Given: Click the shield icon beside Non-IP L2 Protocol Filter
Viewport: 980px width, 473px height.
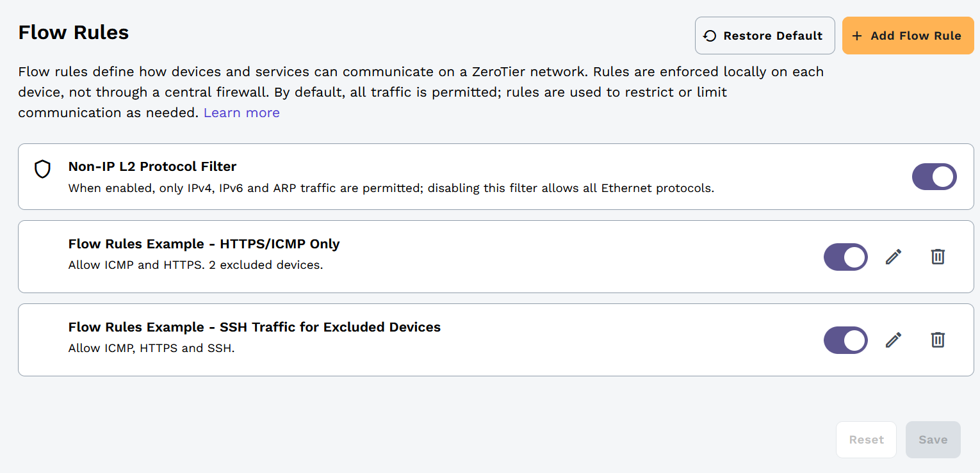Looking at the screenshot, I should 42,170.
